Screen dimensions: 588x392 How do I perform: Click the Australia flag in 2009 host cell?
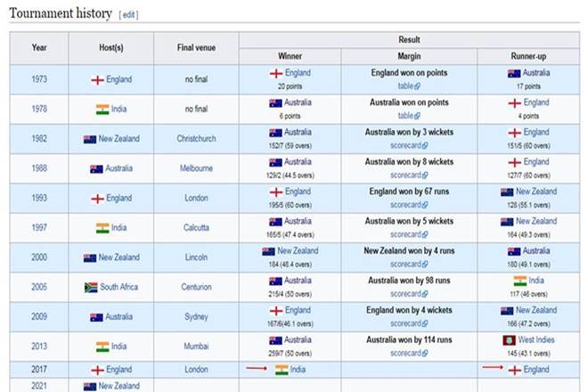[x=96, y=317]
